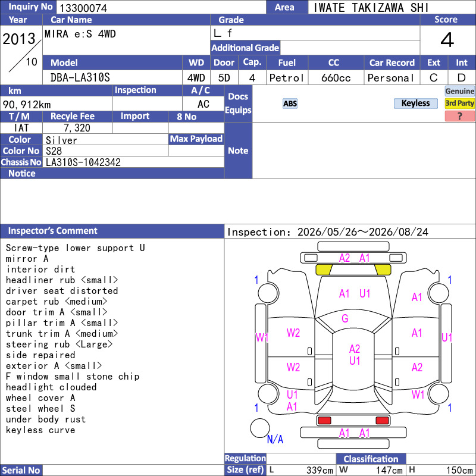Viewport: 476px width, 476px height.
Task: Click the Inquiry No value 13300074
Action: [83, 8]
